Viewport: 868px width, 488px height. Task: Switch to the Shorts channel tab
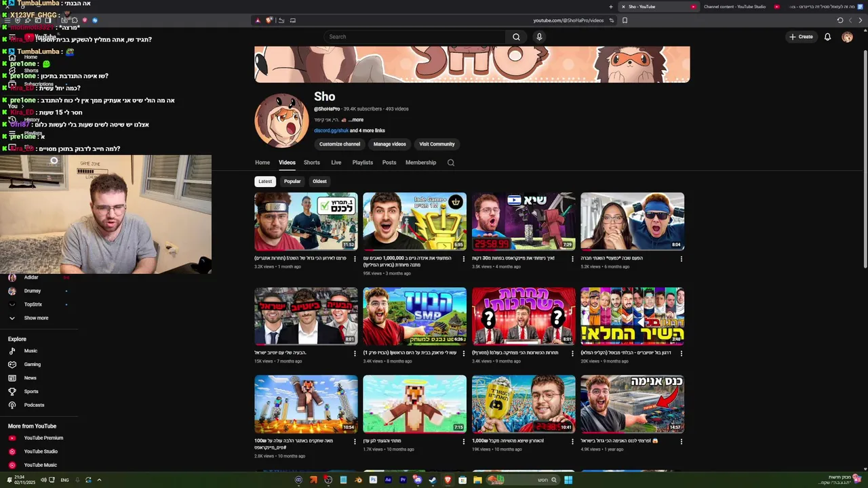[x=312, y=163]
